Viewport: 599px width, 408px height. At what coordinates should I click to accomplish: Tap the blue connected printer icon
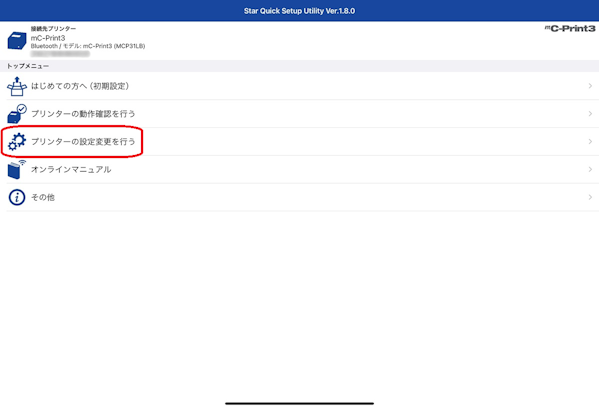click(17, 40)
